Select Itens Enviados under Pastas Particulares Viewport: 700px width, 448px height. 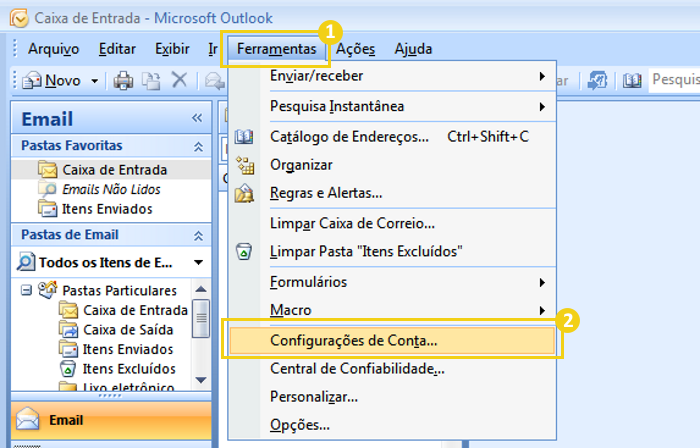[128, 349]
